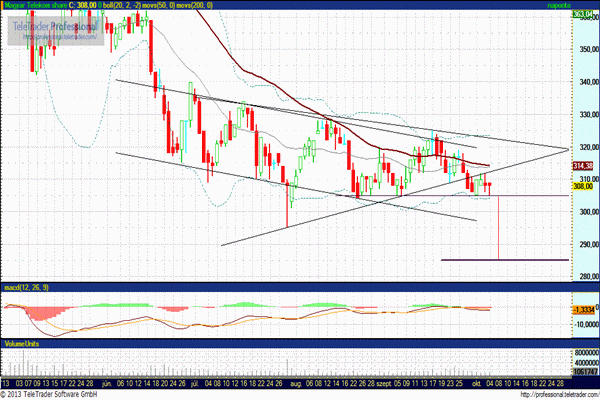Select the macd(12, 26, 9) panel header
This screenshot has height=400, width=600.
point(26,287)
